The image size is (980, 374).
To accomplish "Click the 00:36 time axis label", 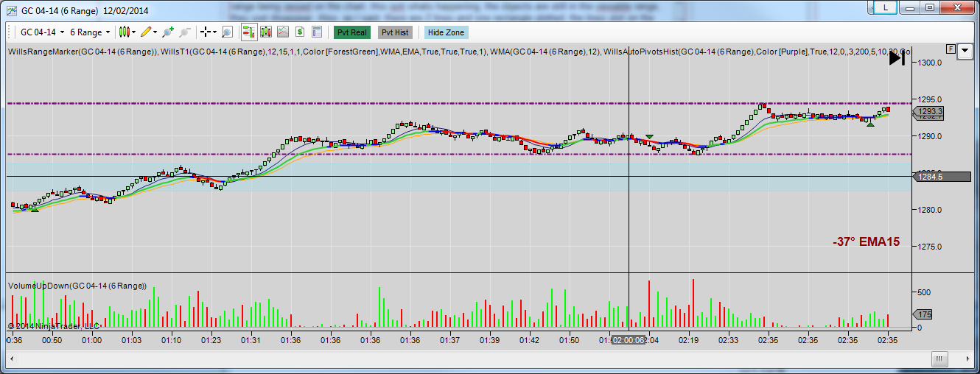I will coord(14,340).
